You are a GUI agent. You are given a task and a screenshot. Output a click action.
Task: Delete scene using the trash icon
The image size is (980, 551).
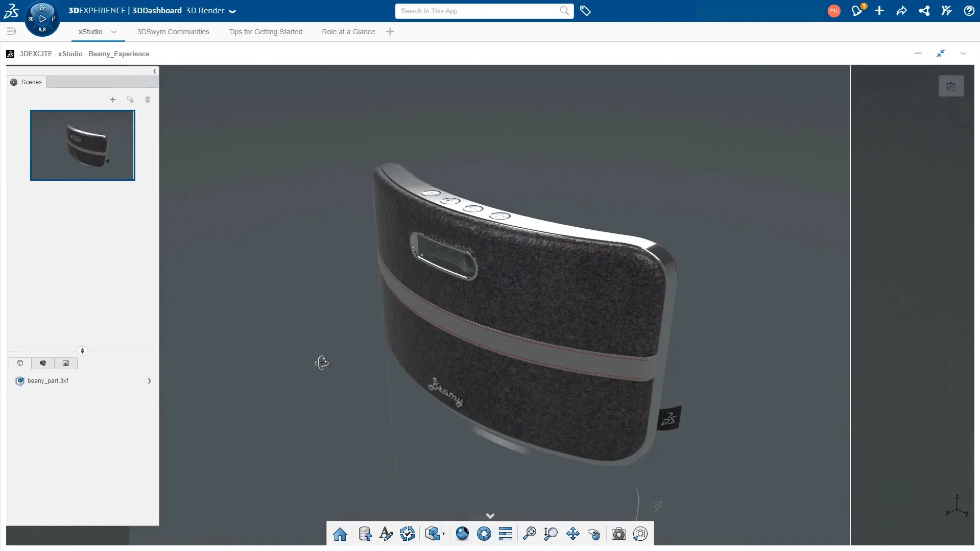tap(148, 100)
